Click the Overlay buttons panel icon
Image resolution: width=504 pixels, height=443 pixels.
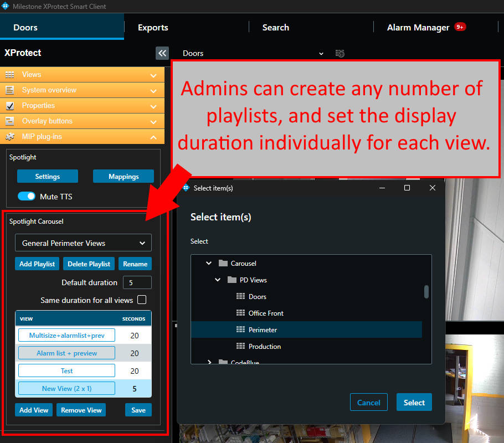tap(10, 121)
